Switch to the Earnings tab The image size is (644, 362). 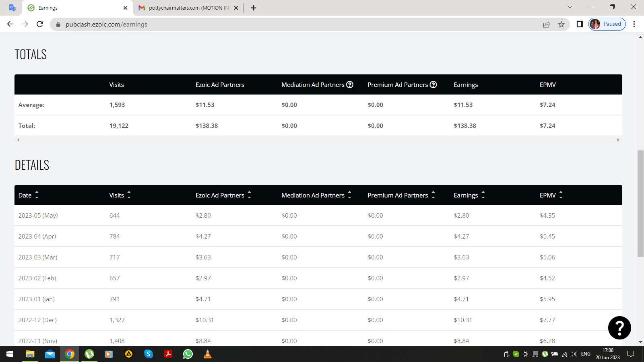77,8
